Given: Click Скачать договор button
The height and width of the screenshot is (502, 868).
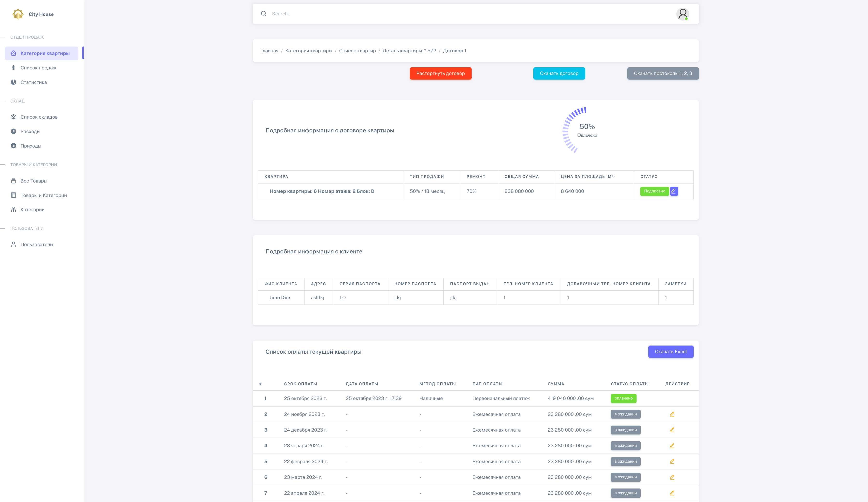Looking at the screenshot, I should 559,73.
